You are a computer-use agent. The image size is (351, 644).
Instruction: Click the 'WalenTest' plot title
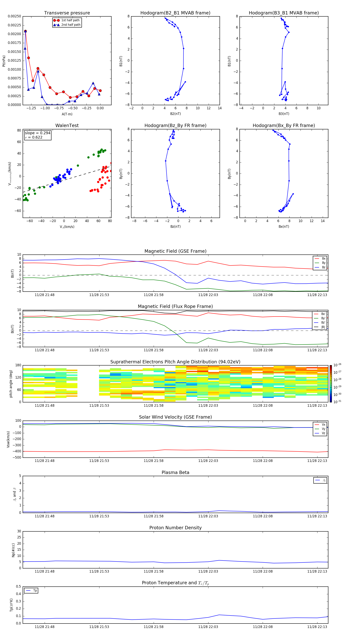pos(67,125)
